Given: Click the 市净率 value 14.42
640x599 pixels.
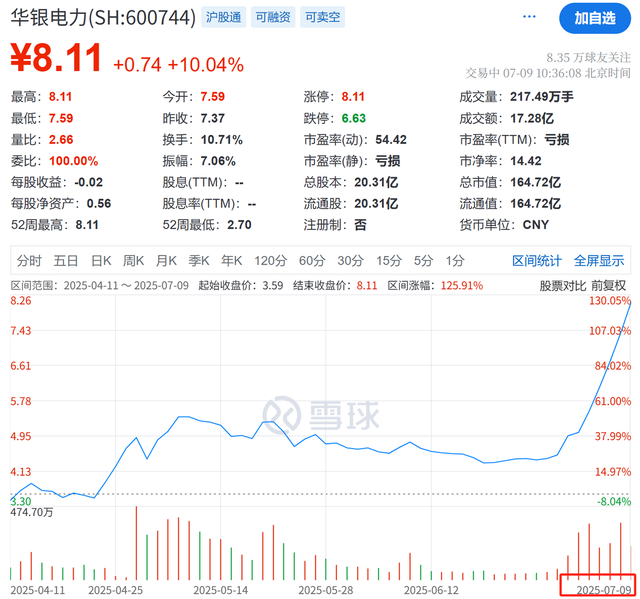Looking at the screenshot, I should pos(526,161).
